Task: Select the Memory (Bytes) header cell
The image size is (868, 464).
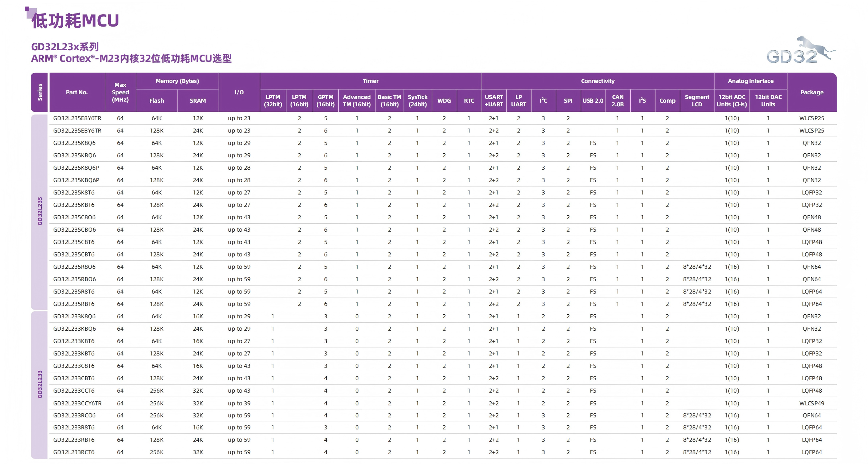Action: coord(177,81)
